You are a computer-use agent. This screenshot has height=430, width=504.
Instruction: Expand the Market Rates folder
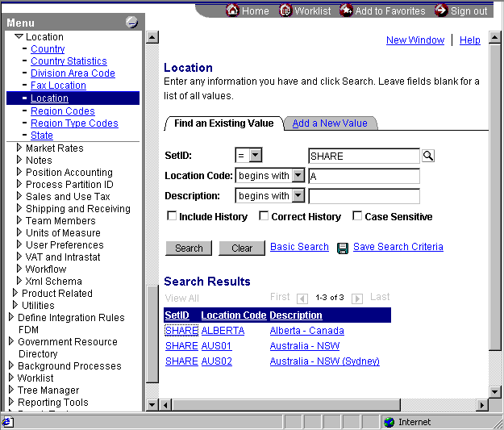point(19,148)
